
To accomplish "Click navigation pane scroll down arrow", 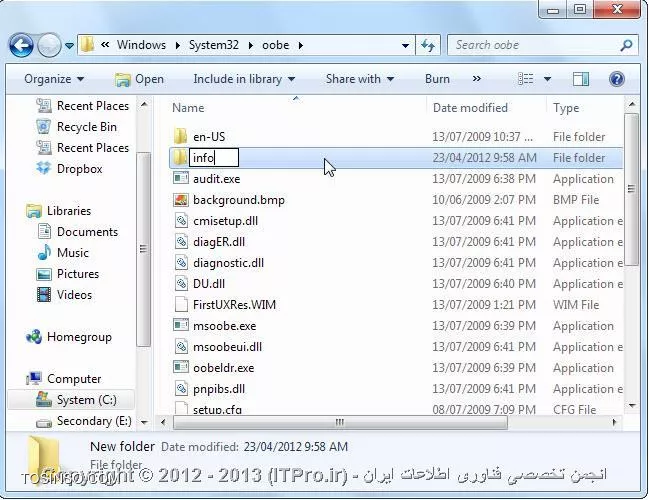I will click(x=144, y=422).
